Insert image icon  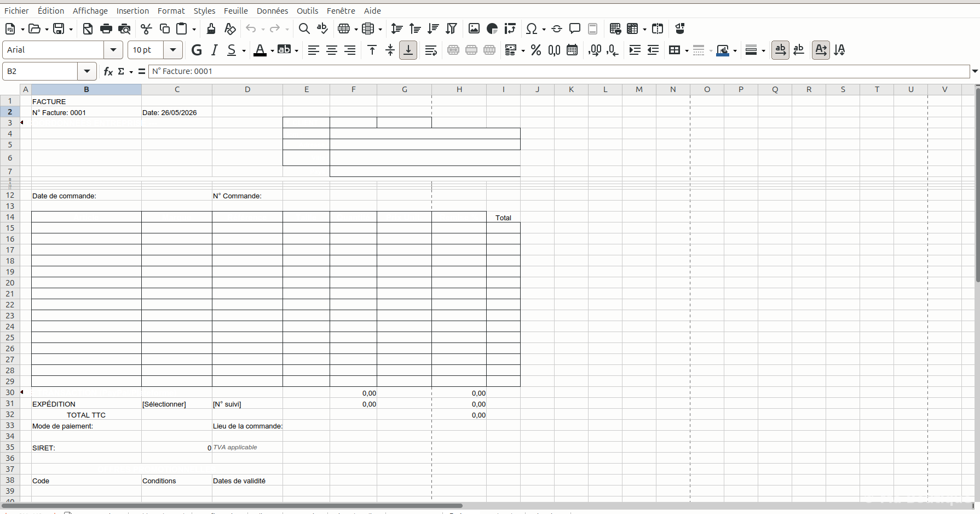474,29
